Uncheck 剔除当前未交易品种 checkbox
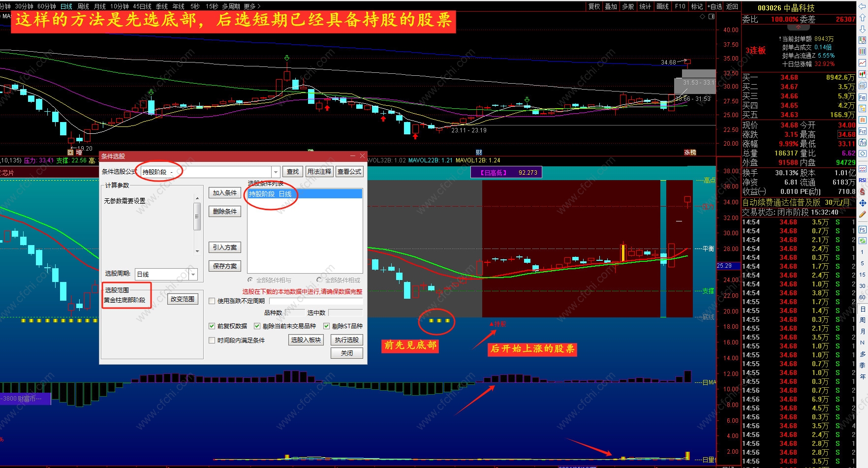The image size is (868, 468). click(x=257, y=326)
